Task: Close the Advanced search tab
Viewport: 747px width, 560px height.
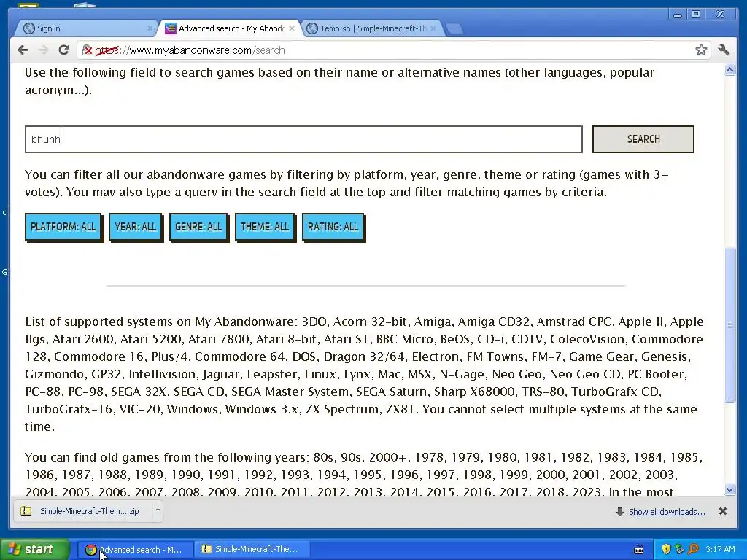Action: pos(292,28)
